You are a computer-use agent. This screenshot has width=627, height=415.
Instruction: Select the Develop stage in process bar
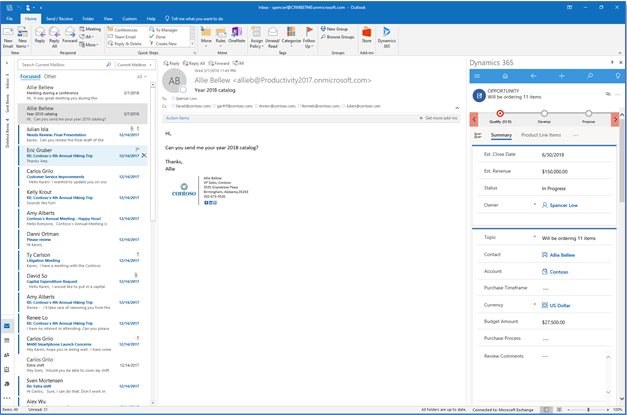point(545,113)
